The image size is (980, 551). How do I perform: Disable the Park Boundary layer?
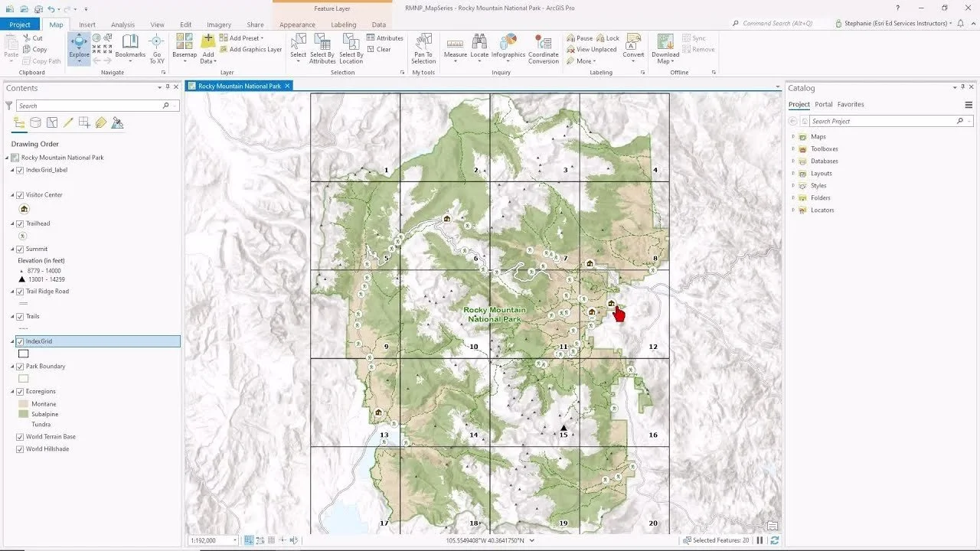point(21,366)
